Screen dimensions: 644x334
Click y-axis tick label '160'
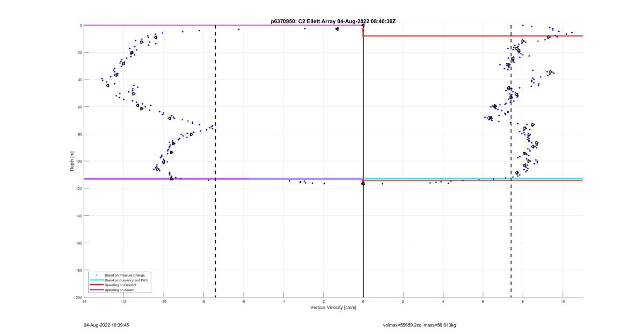click(x=78, y=243)
